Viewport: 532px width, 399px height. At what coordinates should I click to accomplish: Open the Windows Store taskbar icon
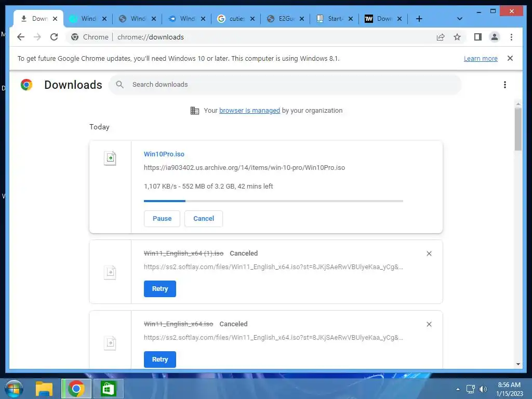coord(108,389)
